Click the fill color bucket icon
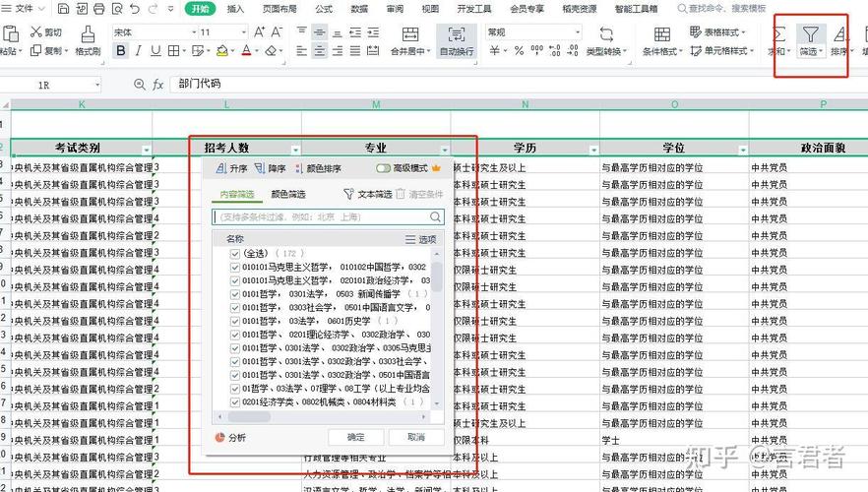This screenshot has height=492, width=868. (x=222, y=51)
